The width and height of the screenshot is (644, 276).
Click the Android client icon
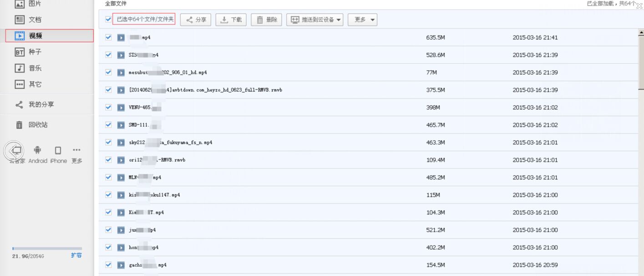tap(38, 150)
